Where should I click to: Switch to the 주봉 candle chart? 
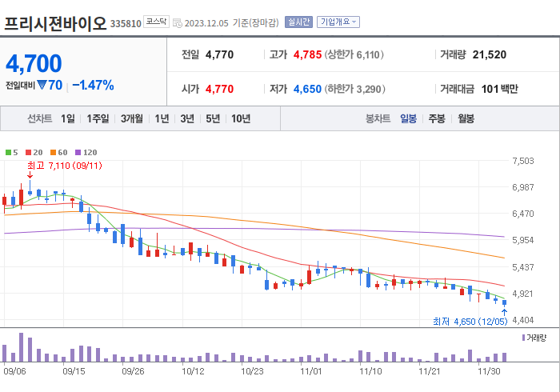click(x=437, y=118)
